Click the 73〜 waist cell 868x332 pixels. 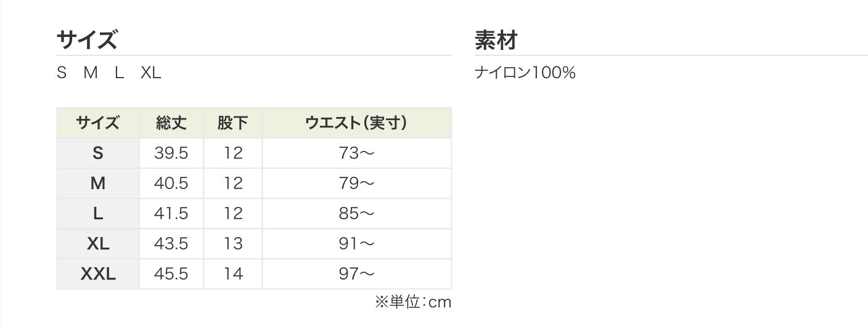[357, 153]
